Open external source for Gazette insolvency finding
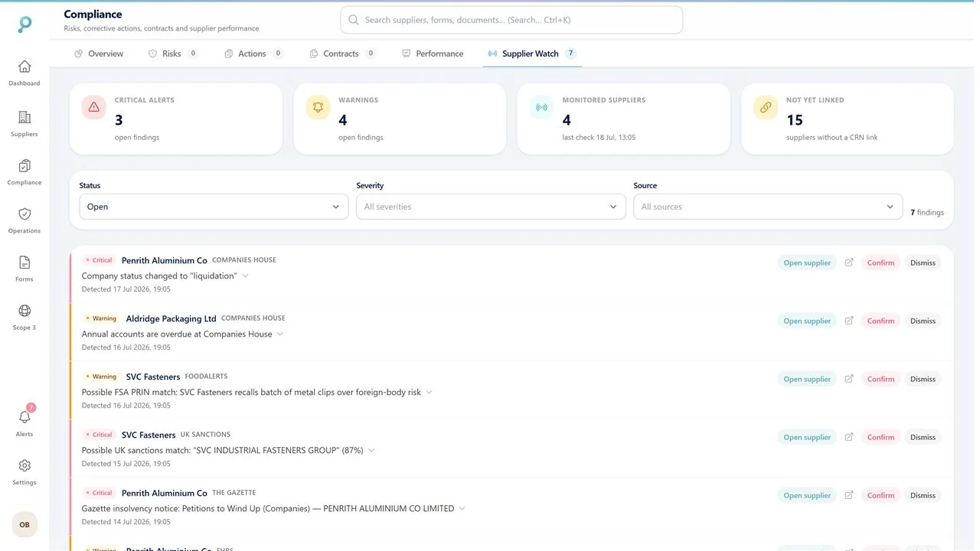 click(849, 495)
